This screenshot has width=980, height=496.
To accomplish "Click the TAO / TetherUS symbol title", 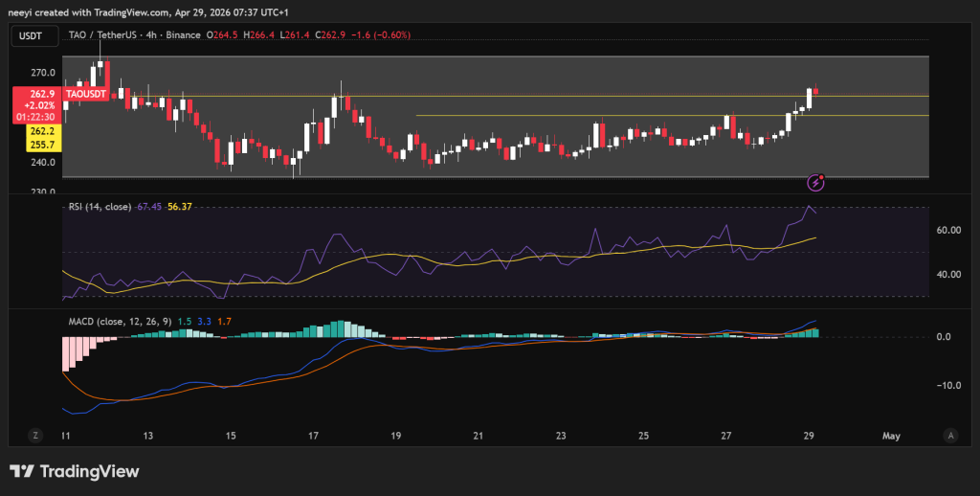I will tap(104, 35).
